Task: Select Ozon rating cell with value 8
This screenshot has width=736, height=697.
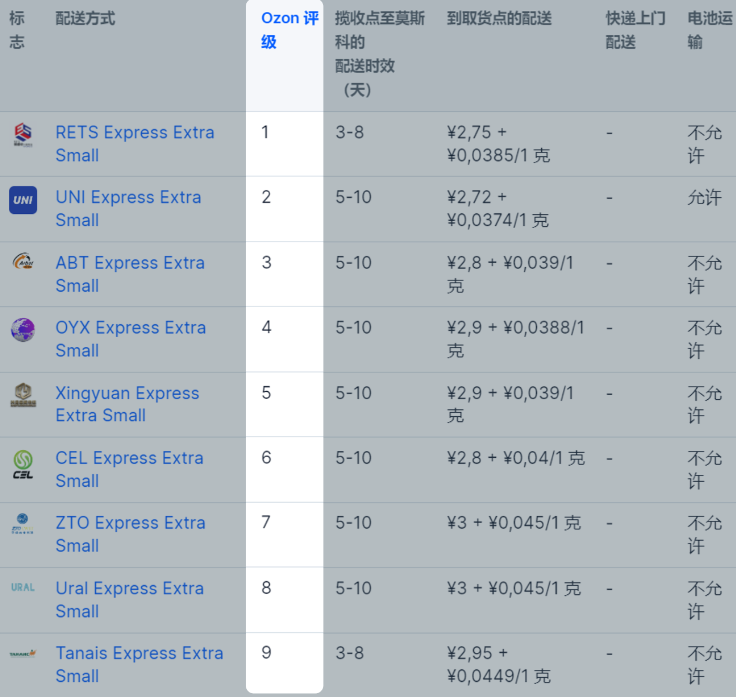Action: pos(284,600)
